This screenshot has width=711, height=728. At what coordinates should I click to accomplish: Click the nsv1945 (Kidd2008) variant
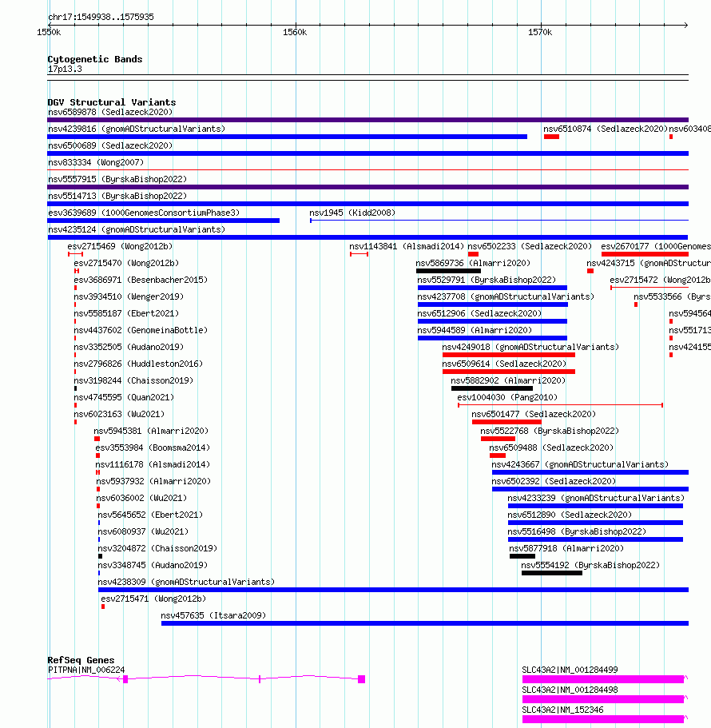click(x=352, y=213)
